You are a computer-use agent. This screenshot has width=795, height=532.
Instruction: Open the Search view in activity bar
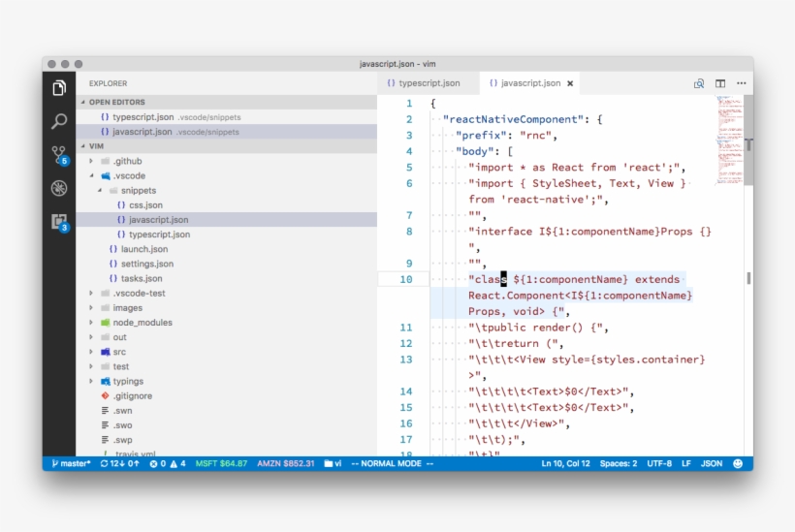coord(59,121)
